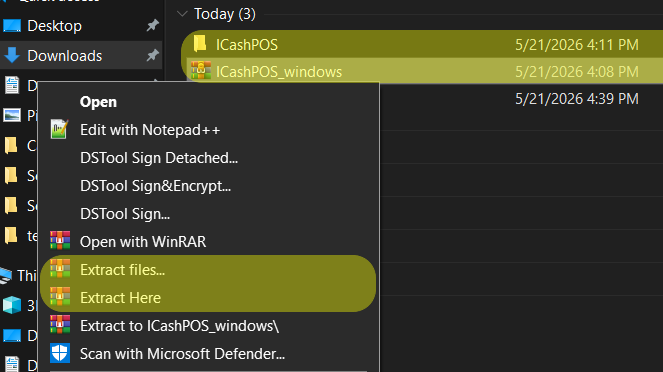Open Desktop in Quick access sidebar
The image size is (663, 372).
[80, 26]
